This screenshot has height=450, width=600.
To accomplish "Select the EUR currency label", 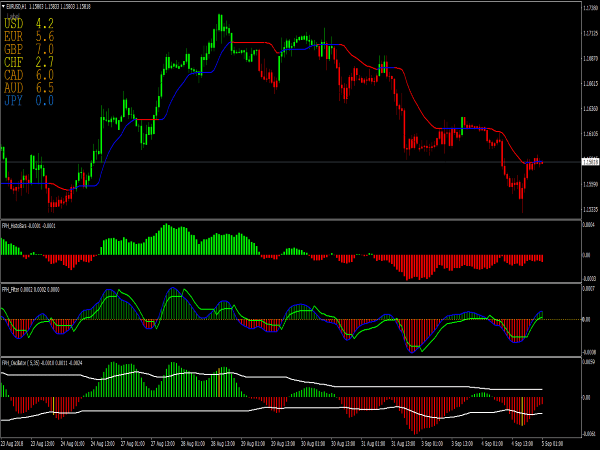I will click(x=14, y=37).
